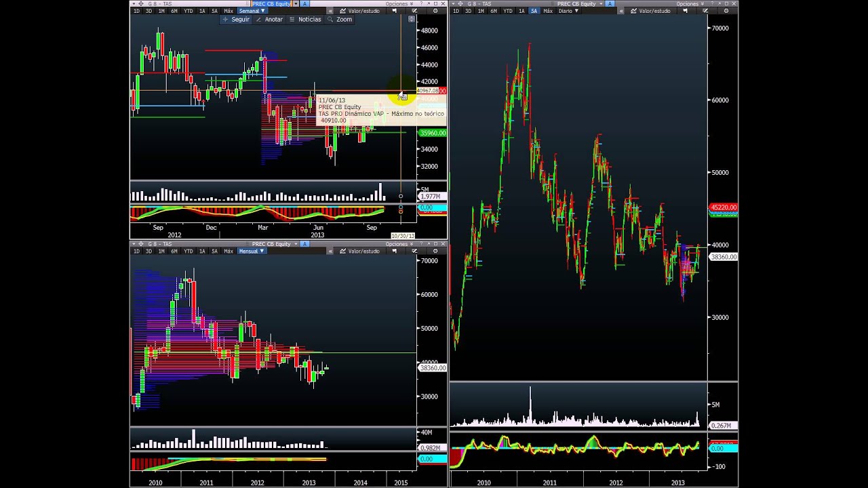Image resolution: width=868 pixels, height=488 pixels.
Task: Click the 35960.00 green price label on weekly chart
Action: [x=433, y=133]
